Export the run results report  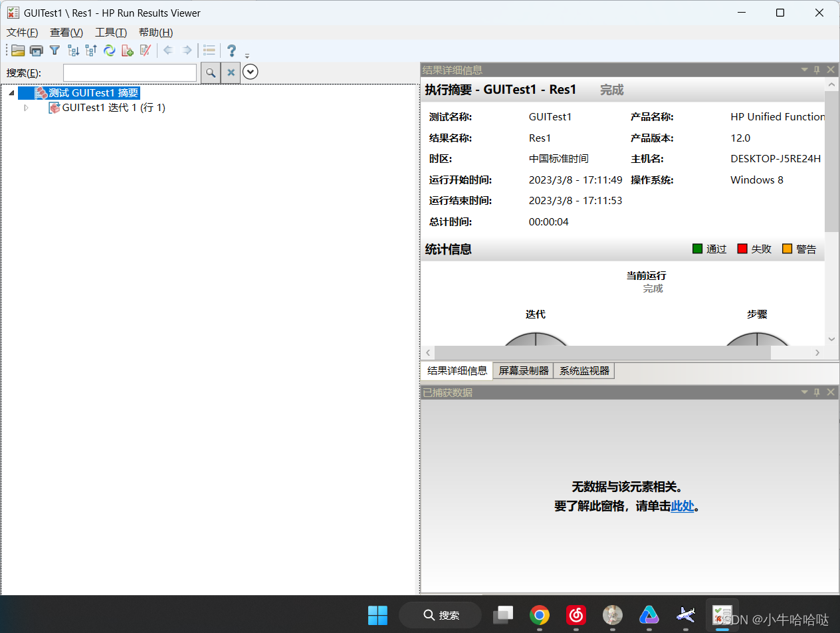[x=128, y=51]
